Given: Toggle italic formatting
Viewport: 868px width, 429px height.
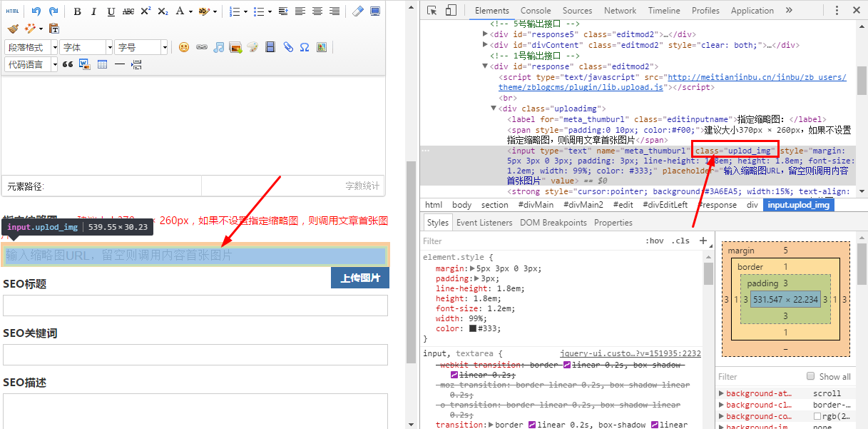Looking at the screenshot, I should pyautogui.click(x=94, y=11).
